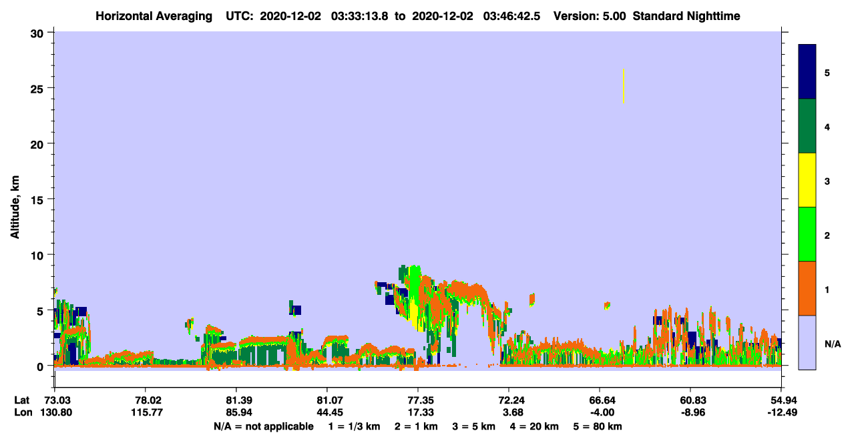This screenshot has width=868, height=445.
Task: Click longitude value 17.33
Action: (x=417, y=412)
